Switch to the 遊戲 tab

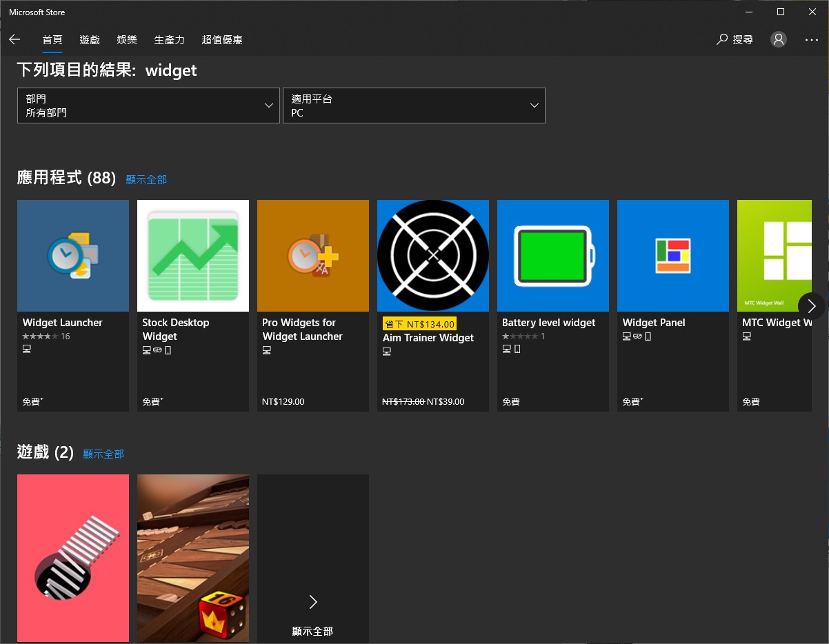[89, 39]
